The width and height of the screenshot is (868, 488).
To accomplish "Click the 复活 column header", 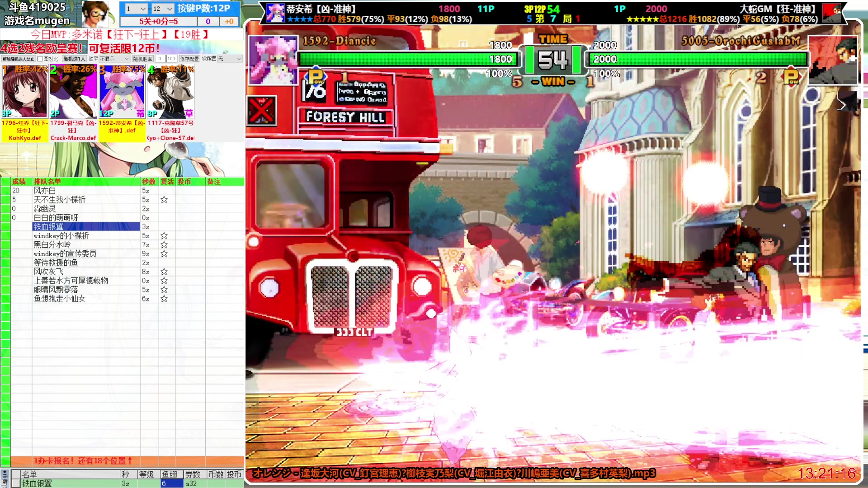I will (167, 182).
